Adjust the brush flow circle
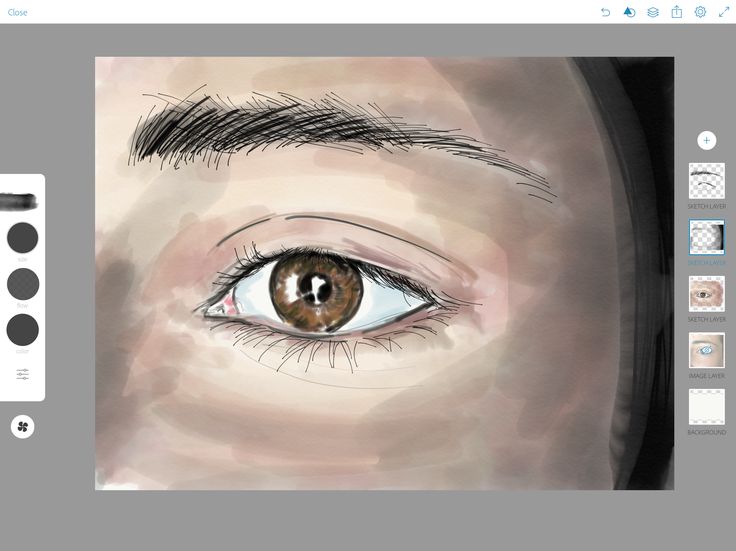This screenshot has height=551, width=736. [23, 284]
